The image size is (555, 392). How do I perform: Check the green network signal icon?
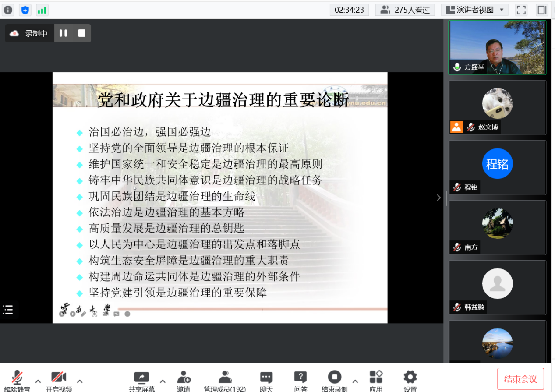pos(42,10)
